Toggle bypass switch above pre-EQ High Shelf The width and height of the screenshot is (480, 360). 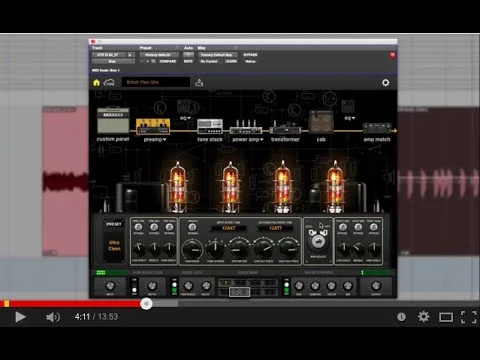169,227
